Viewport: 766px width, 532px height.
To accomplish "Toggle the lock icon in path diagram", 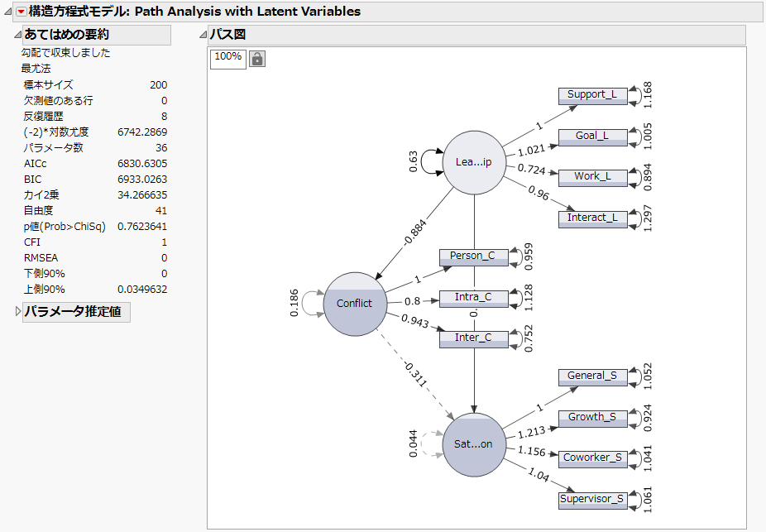I will [257, 59].
